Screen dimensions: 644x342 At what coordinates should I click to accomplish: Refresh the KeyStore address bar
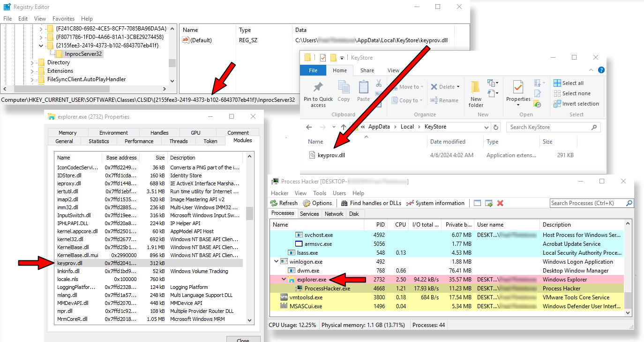pos(496,127)
